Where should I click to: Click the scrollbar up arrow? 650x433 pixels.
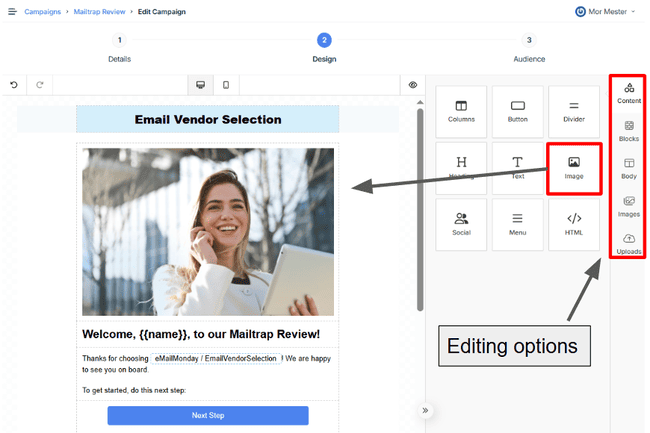point(420,102)
